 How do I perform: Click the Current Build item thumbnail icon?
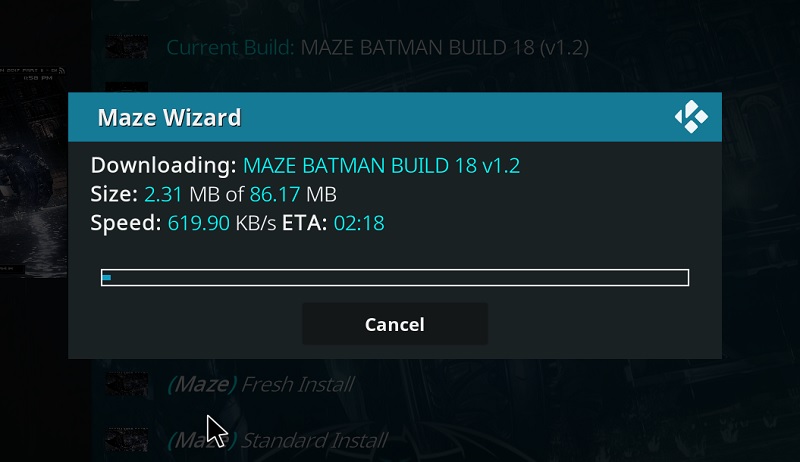[127, 47]
